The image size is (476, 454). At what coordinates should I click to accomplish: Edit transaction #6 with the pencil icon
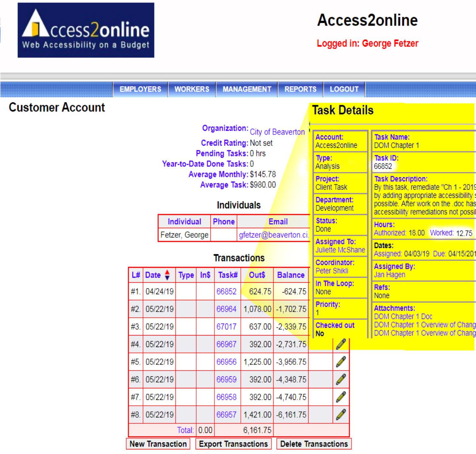341,379
